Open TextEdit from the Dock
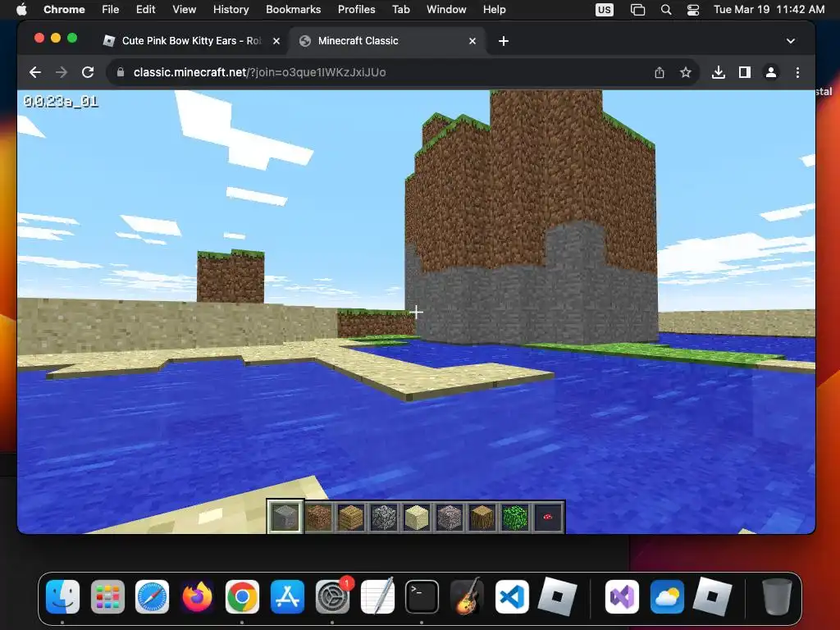The image size is (840, 630). [377, 597]
